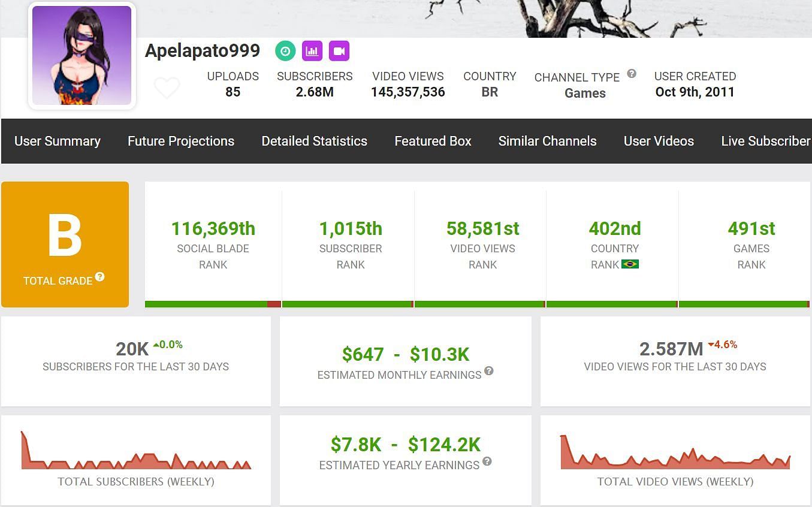Screen dimensions: 812x507
Task: Open the User Summary tab
Action: [58, 141]
